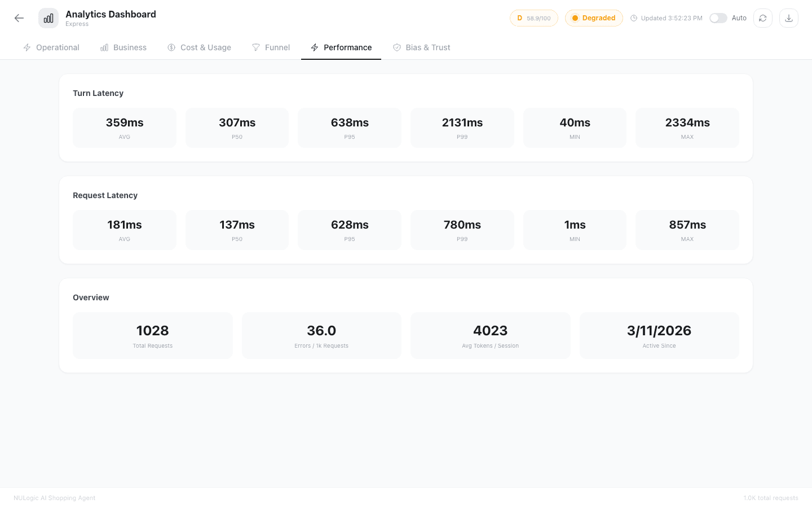Viewport: 812px width, 508px height.
Task: Enable the Auto refresh toggle
Action: click(718, 18)
